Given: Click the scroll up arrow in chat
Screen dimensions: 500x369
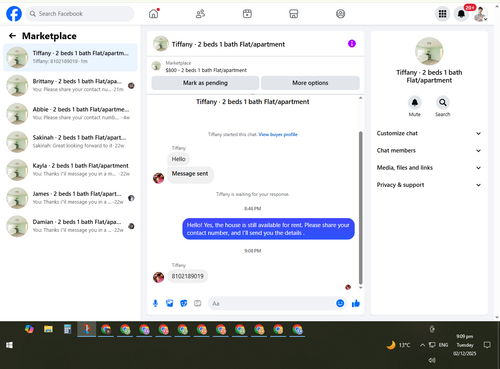Looking at the screenshot, I should pos(360,98).
